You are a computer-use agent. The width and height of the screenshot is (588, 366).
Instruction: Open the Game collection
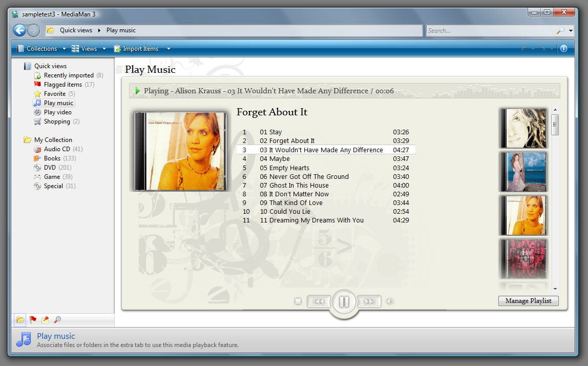pyautogui.click(x=53, y=177)
